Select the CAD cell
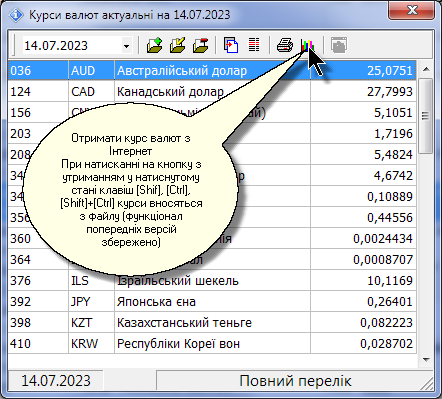Screen dimensions: 442x399 [91, 91]
